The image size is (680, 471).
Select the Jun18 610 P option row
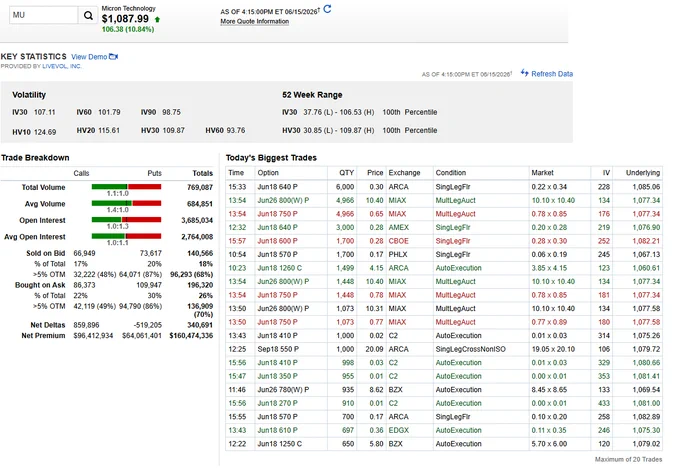pos(444,430)
